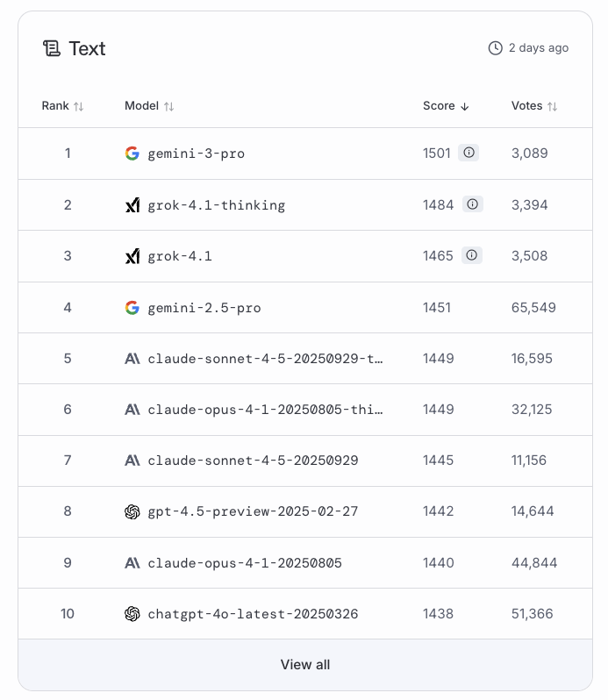Image resolution: width=608 pixels, height=700 pixels.
Task: Click rank number 1 for gemini-3-pro
Action: point(68,154)
